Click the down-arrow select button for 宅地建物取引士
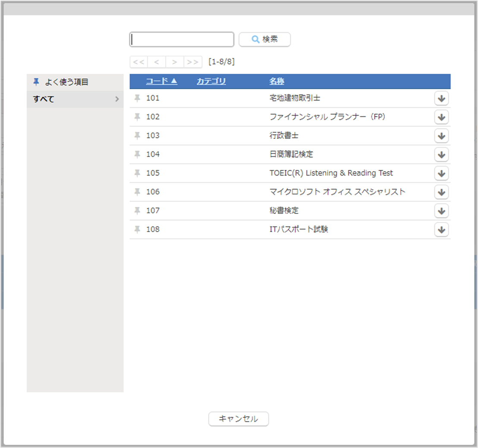The height and width of the screenshot is (448, 478). pyautogui.click(x=441, y=98)
